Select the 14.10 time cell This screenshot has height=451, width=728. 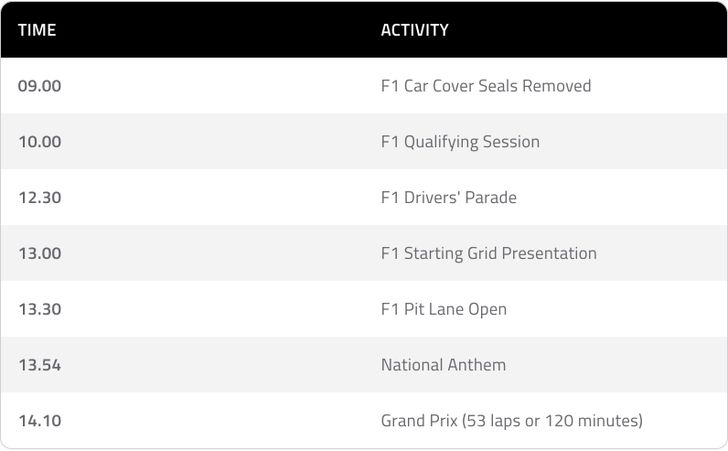pos(40,421)
